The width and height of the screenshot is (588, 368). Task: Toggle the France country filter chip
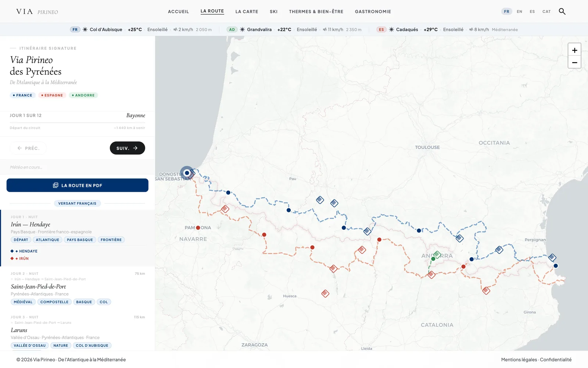(22, 95)
